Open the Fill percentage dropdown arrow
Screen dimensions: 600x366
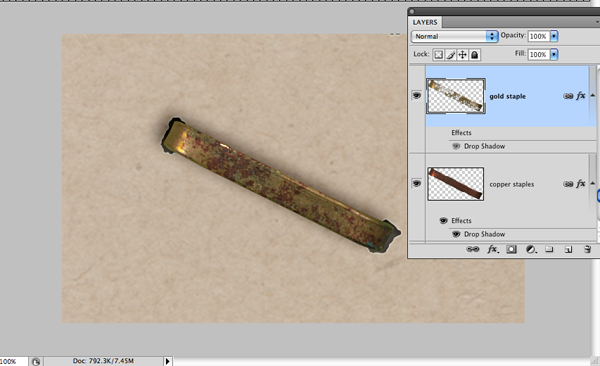click(x=554, y=54)
